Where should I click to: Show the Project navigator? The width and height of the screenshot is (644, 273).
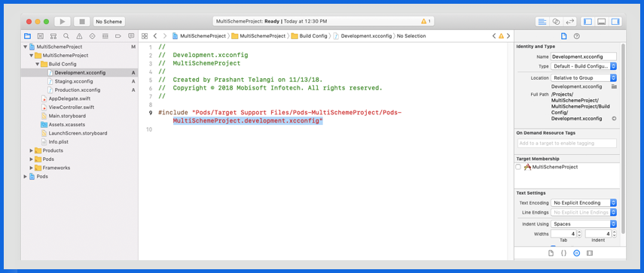27,36
